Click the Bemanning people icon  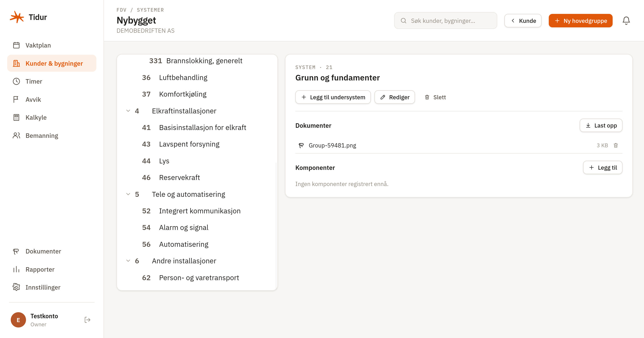click(x=16, y=136)
